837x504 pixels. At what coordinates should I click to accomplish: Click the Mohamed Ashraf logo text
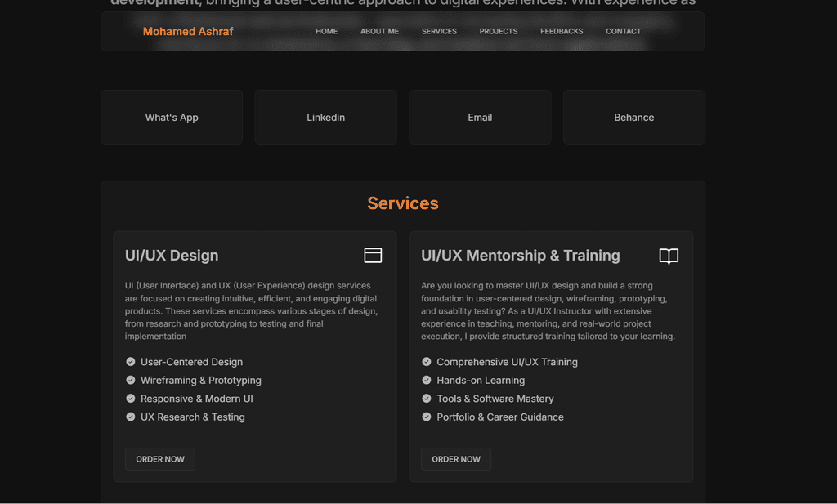coord(188,32)
